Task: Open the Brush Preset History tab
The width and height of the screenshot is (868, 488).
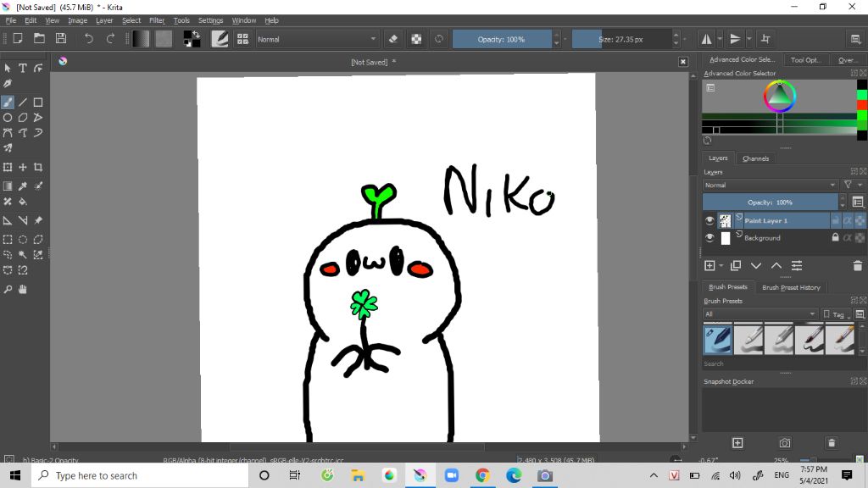Action: point(791,287)
